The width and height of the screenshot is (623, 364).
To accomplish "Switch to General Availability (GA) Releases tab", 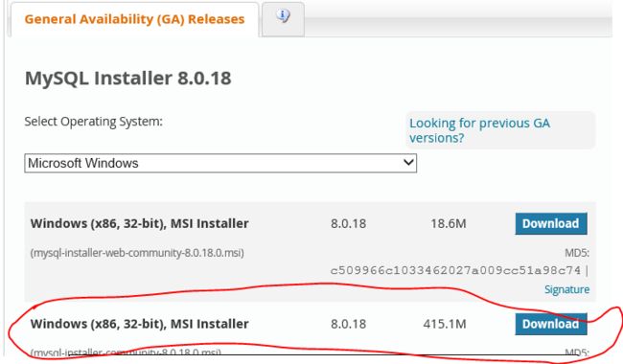I will (x=134, y=19).
